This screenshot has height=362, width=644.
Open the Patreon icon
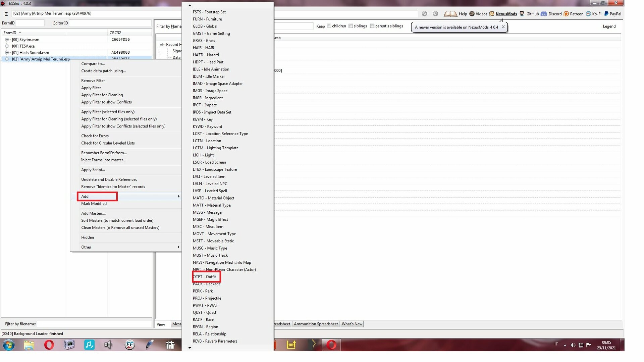tap(566, 14)
